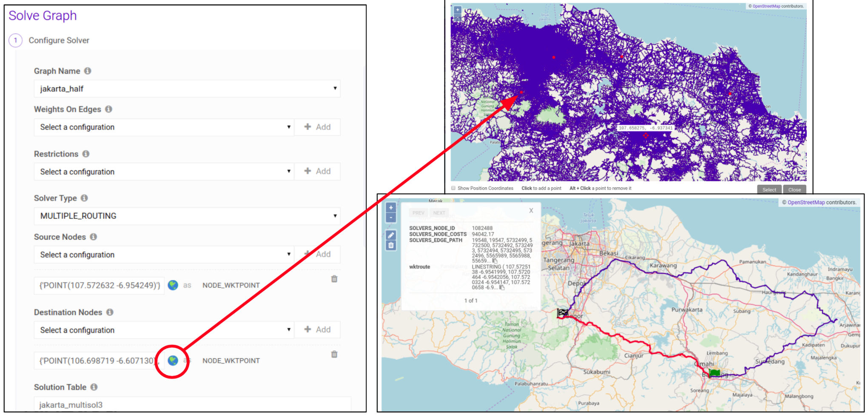Show Source Nodes info tooltip
The width and height of the screenshot is (868, 415).
94,237
